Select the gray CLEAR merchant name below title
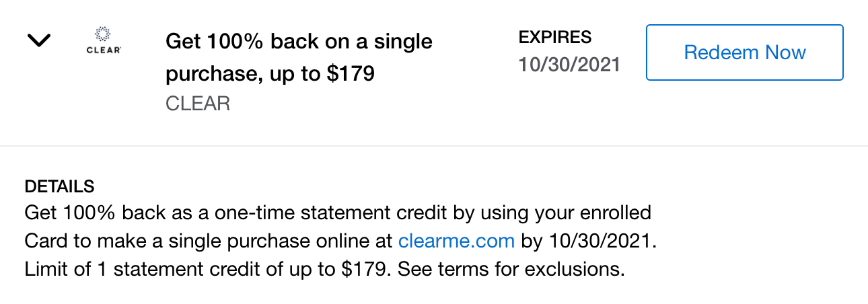The image size is (868, 304). (198, 104)
